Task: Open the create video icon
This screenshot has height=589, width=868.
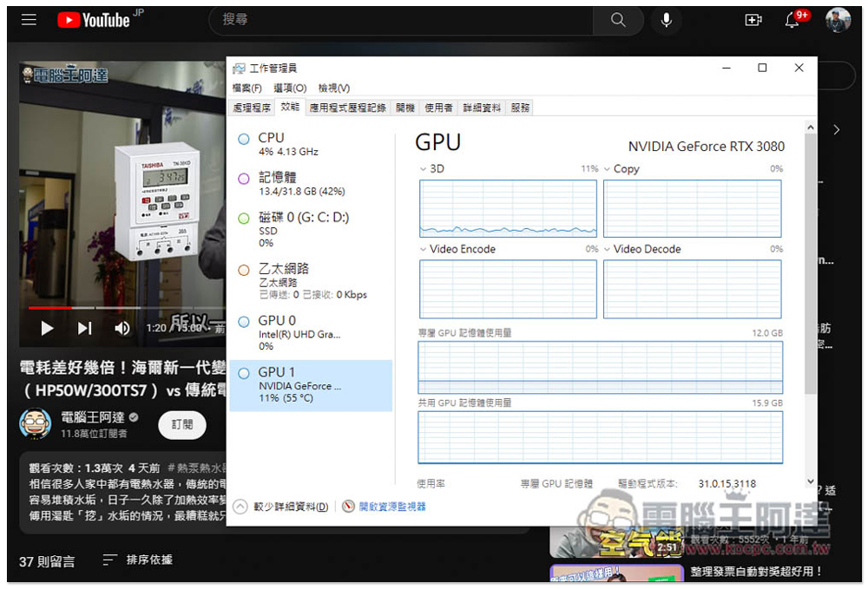Action: point(753,20)
